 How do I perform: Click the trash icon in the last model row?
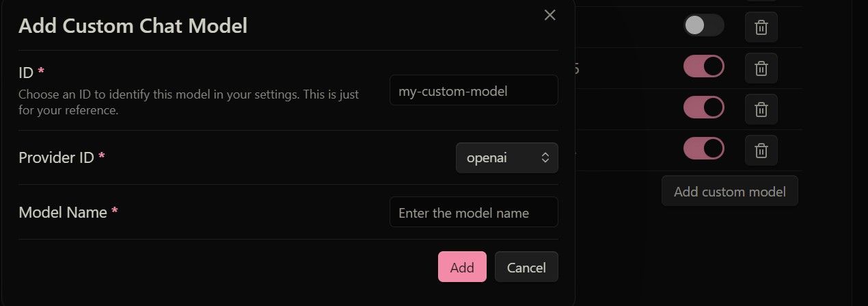(761, 151)
